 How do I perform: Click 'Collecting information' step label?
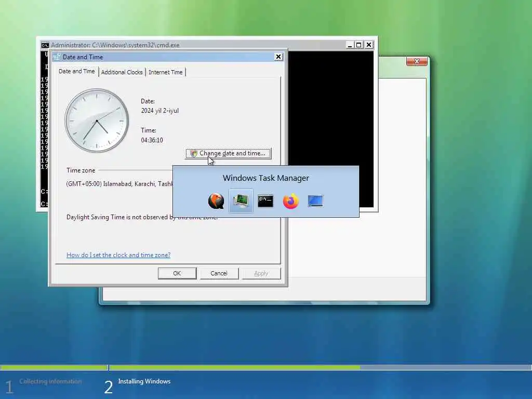coord(50,381)
